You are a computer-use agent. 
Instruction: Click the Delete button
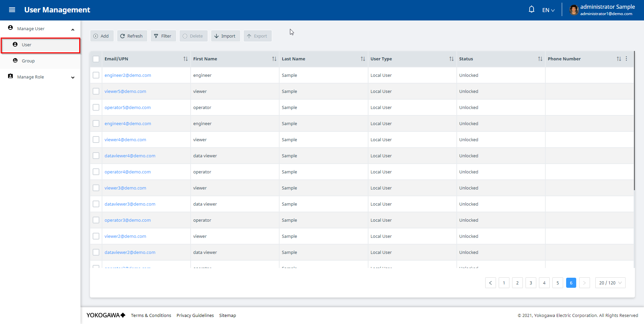[x=193, y=36]
